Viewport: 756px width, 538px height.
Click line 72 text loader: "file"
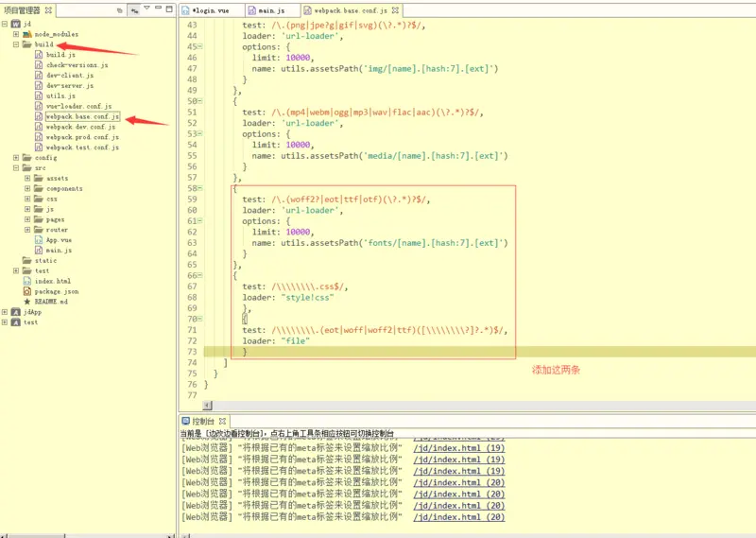(x=276, y=340)
